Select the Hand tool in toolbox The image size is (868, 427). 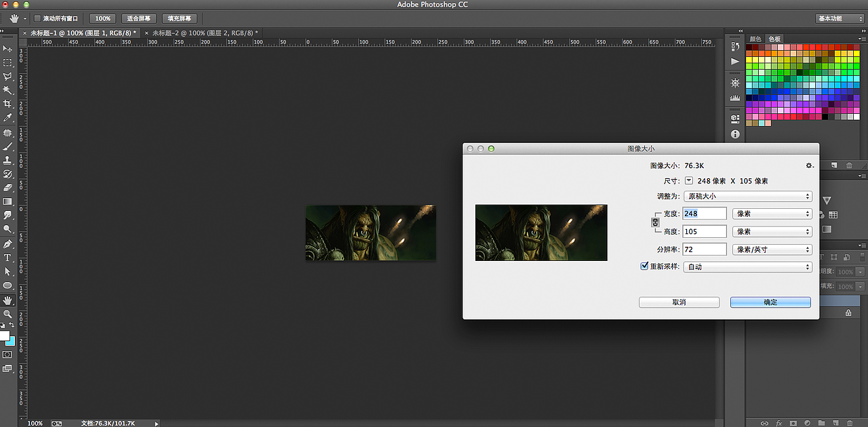(x=7, y=300)
